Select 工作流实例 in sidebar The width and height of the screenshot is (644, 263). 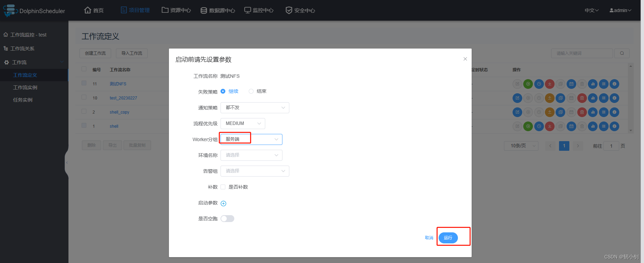[x=25, y=87]
